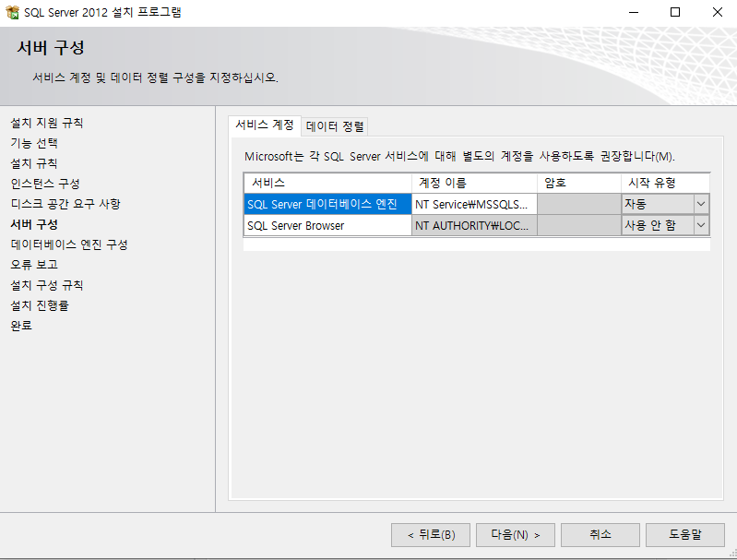
Task: Select the 오류 보고 step
Action: pos(34,264)
